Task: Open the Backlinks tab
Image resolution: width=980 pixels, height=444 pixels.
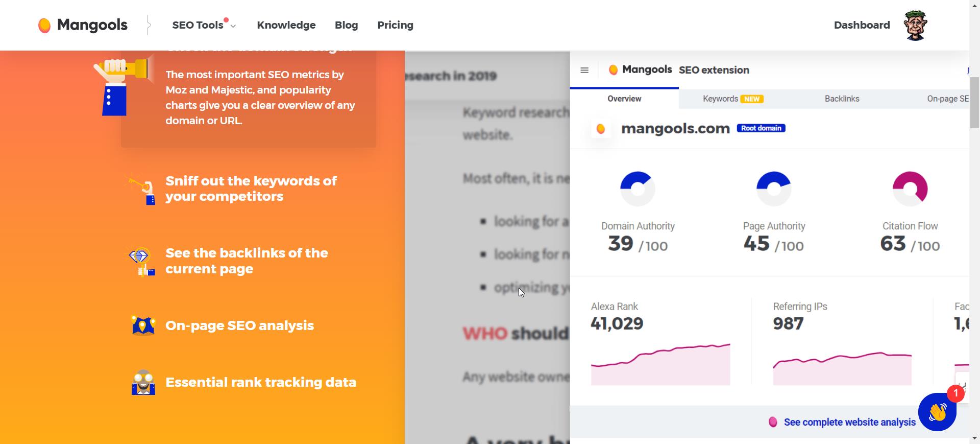Action: (x=842, y=99)
